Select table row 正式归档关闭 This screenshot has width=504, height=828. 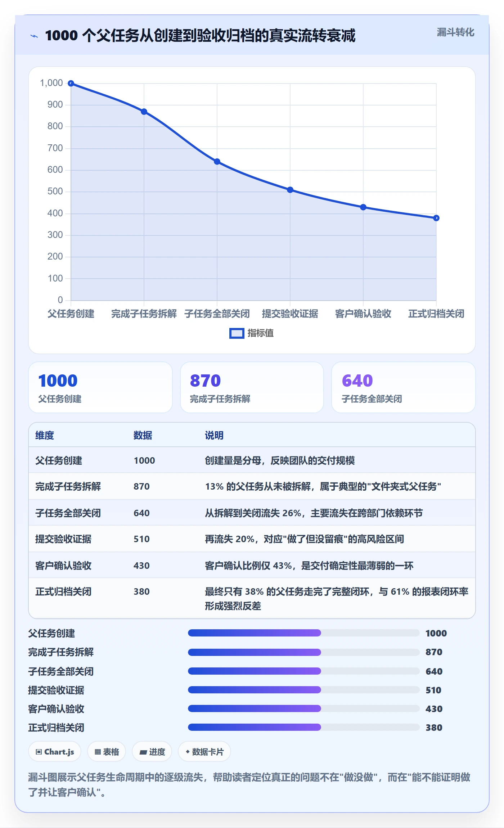coord(252,598)
